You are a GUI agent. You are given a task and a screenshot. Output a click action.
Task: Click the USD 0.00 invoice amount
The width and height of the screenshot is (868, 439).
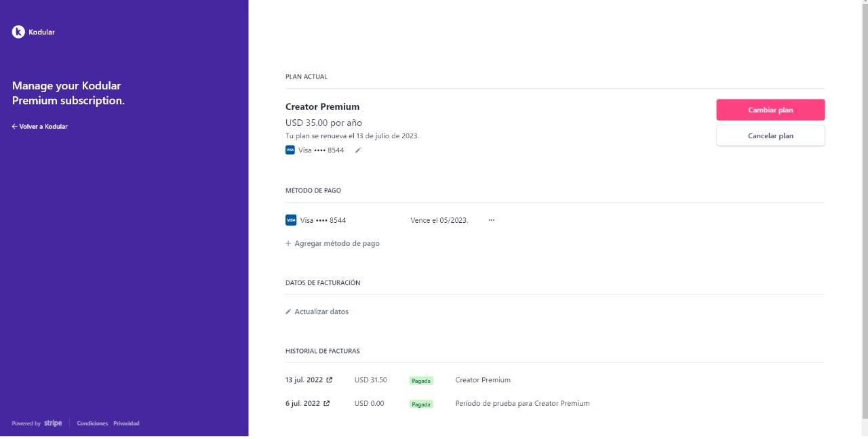370,404
